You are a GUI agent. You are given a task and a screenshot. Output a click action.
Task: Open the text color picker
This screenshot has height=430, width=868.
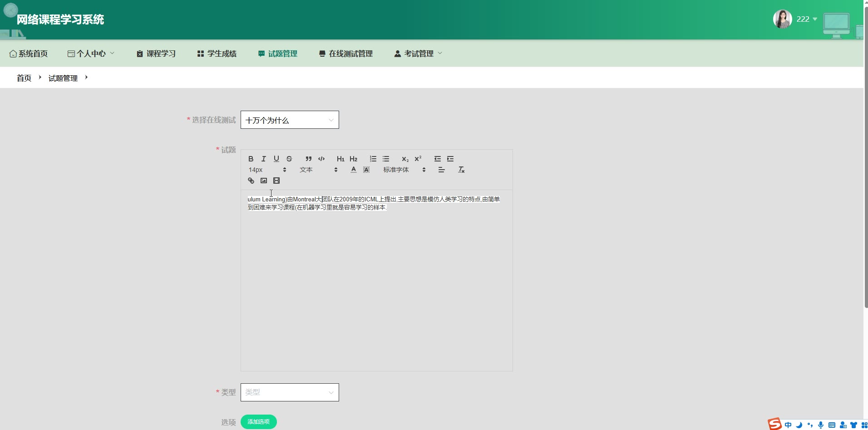coord(354,170)
